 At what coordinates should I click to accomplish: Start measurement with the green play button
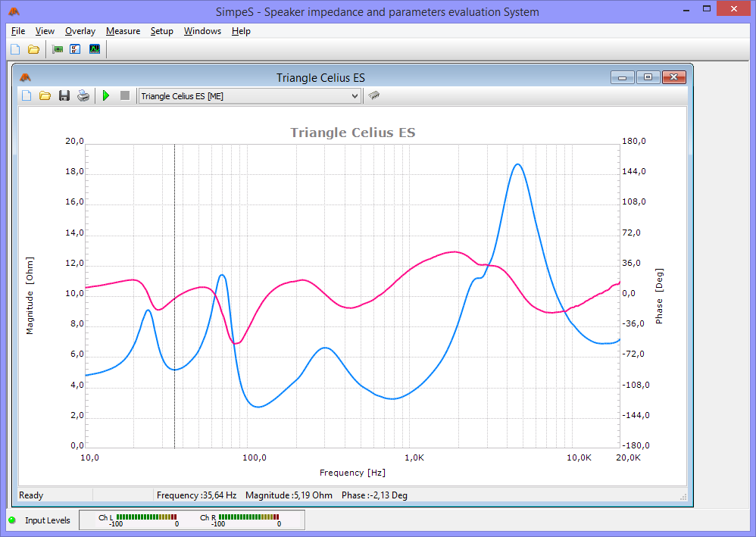106,95
